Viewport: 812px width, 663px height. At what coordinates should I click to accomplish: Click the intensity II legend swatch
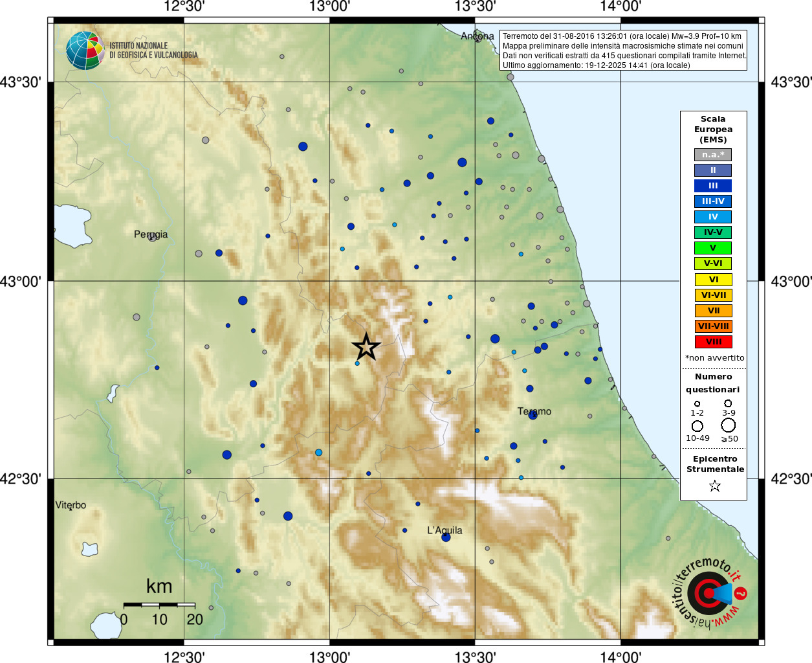[x=713, y=170]
